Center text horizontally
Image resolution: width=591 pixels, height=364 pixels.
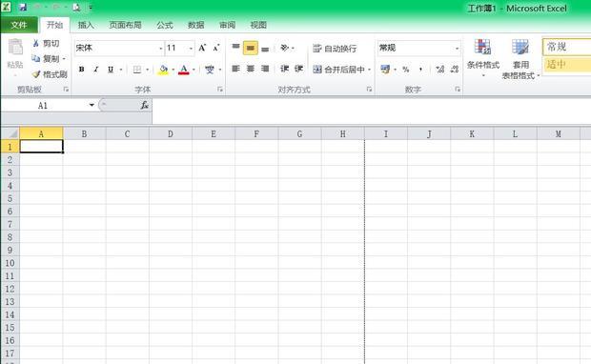click(x=251, y=69)
